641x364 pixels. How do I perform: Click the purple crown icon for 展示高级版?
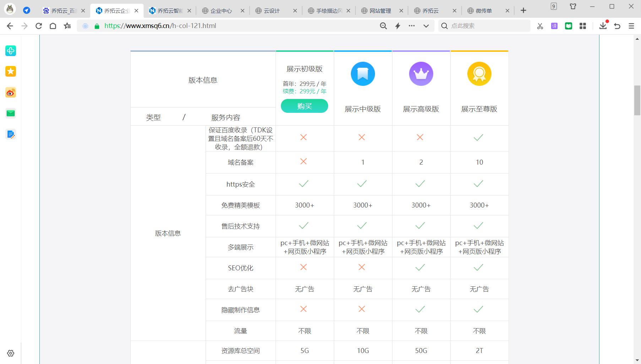[x=421, y=74]
